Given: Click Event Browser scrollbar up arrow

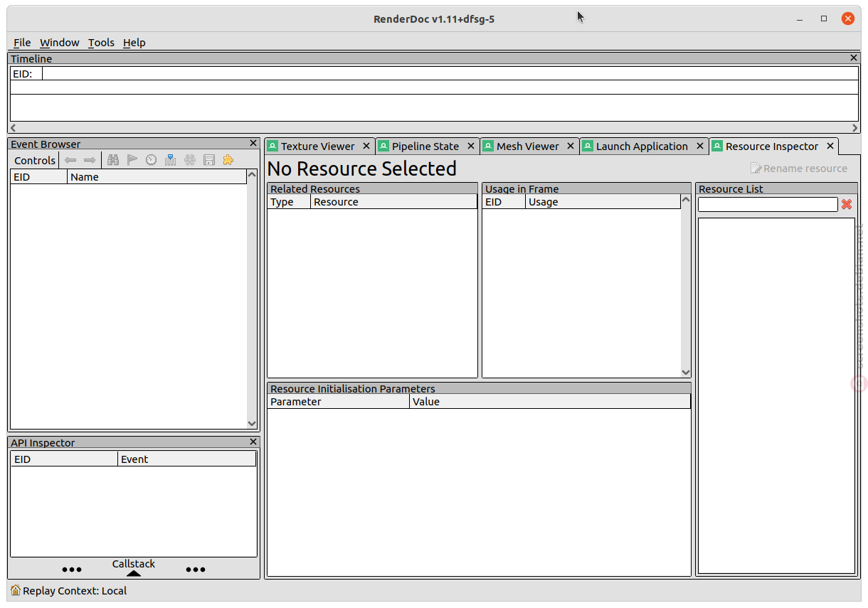Looking at the screenshot, I should coord(252,175).
